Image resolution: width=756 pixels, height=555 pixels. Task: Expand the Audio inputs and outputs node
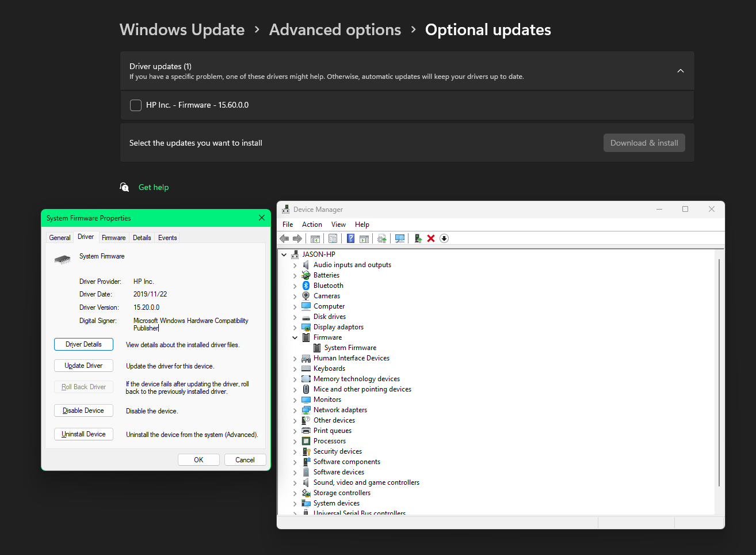pyautogui.click(x=295, y=265)
